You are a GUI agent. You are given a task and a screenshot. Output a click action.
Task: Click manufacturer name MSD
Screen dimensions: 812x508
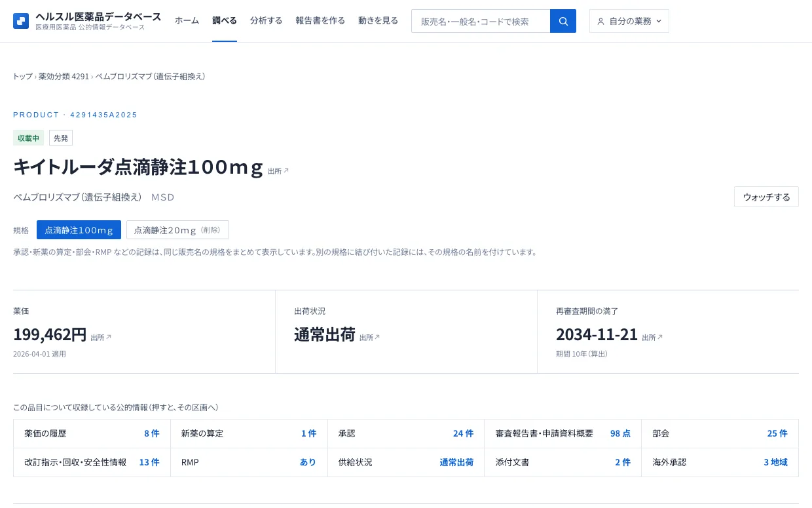click(x=163, y=197)
